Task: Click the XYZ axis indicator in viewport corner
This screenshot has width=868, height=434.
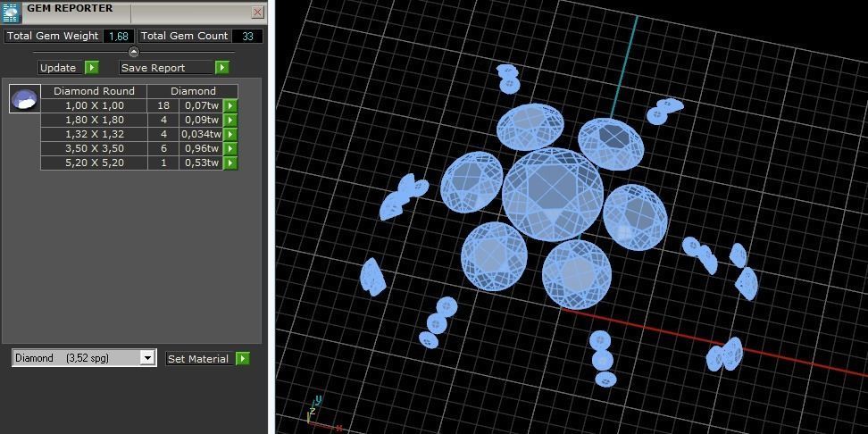Action: click(x=324, y=413)
